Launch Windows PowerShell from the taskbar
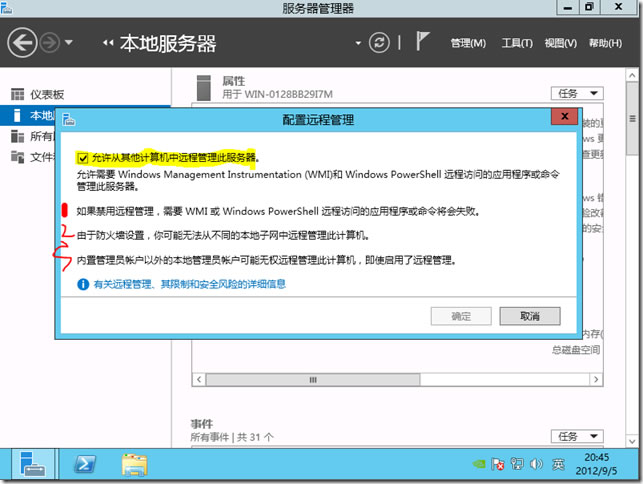The image size is (643, 484). [87, 464]
